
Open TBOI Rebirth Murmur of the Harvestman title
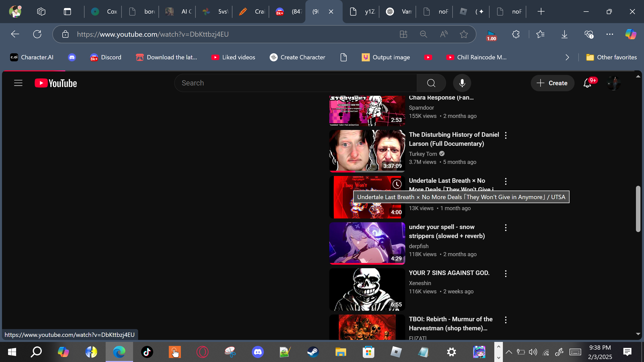[451, 324]
